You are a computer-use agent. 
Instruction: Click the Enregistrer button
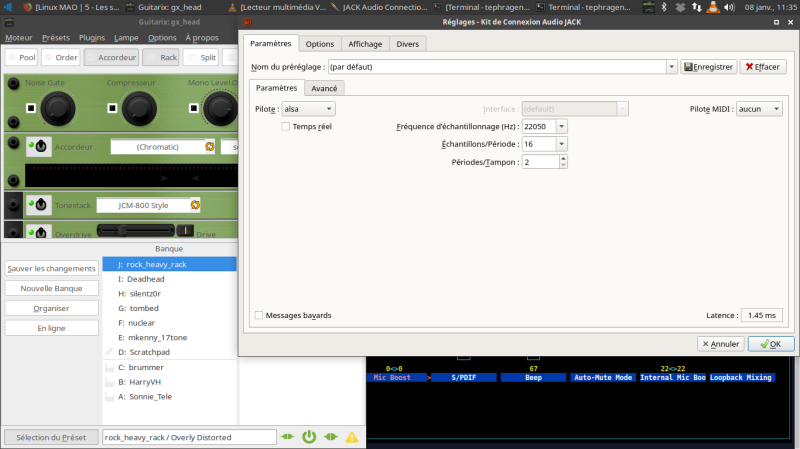click(709, 67)
